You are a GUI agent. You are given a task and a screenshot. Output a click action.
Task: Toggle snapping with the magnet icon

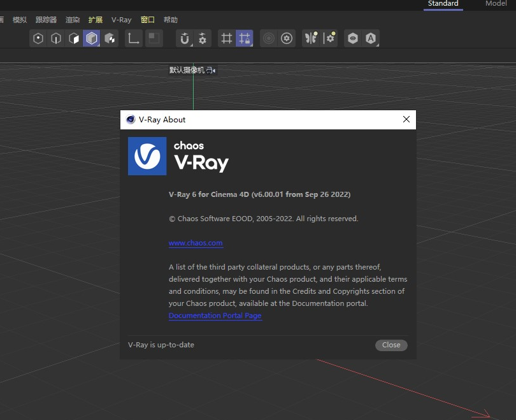[x=185, y=38]
